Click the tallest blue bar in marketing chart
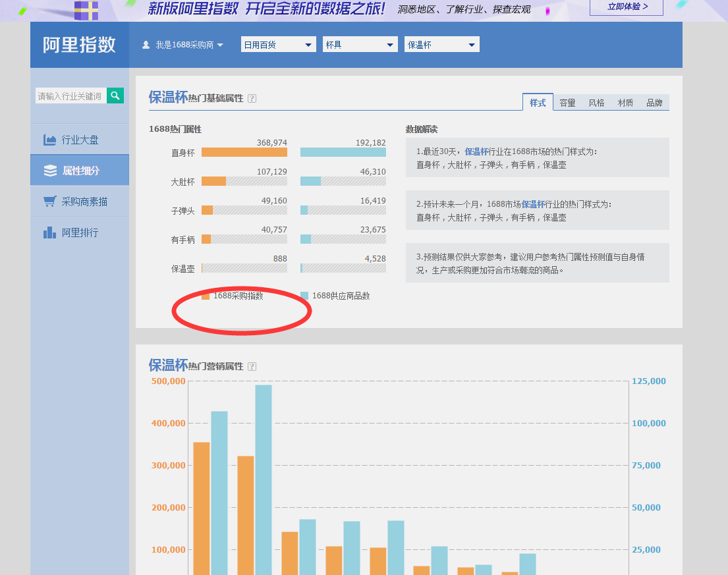728x575 pixels. [264, 480]
